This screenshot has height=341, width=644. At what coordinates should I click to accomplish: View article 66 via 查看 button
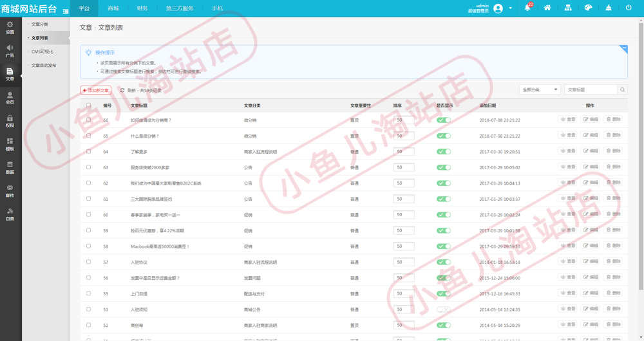567,120
